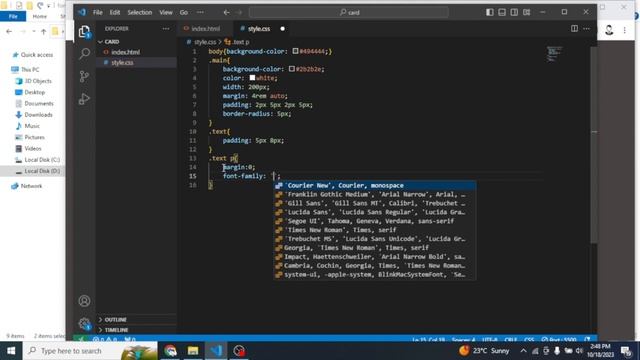
Task: Choose 'Franklin Gothic Medium' font suggestion
Action: click(x=375, y=195)
